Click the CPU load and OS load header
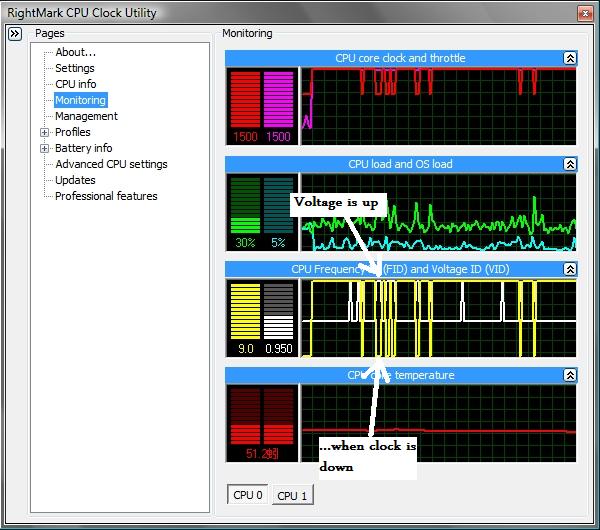 400,164
